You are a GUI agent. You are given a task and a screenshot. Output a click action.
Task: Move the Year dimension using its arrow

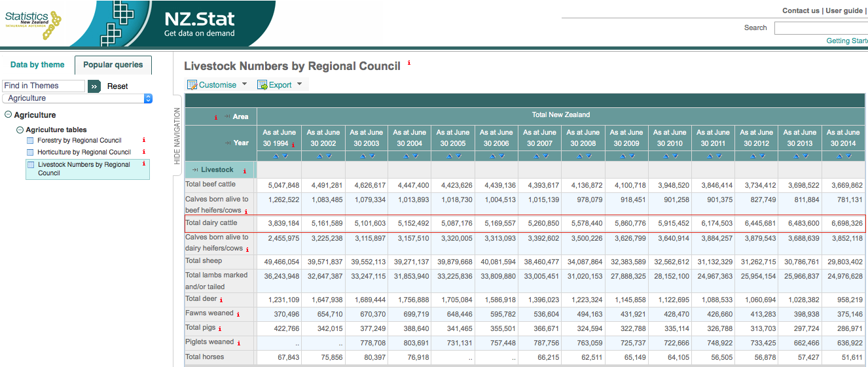pos(227,143)
